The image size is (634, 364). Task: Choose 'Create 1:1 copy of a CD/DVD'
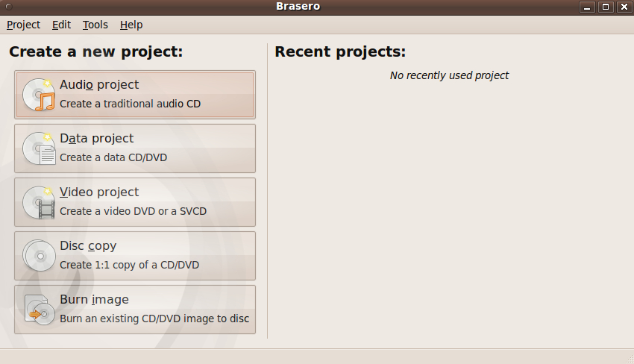[x=135, y=256]
